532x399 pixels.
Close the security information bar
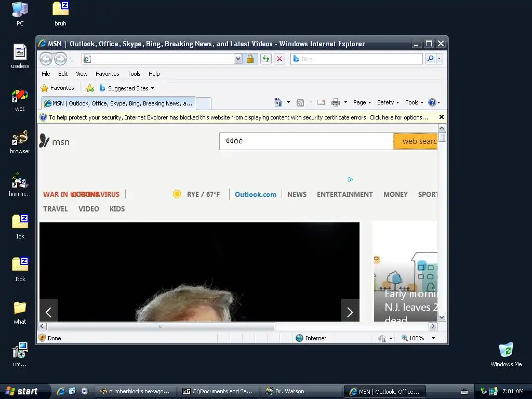(x=442, y=117)
